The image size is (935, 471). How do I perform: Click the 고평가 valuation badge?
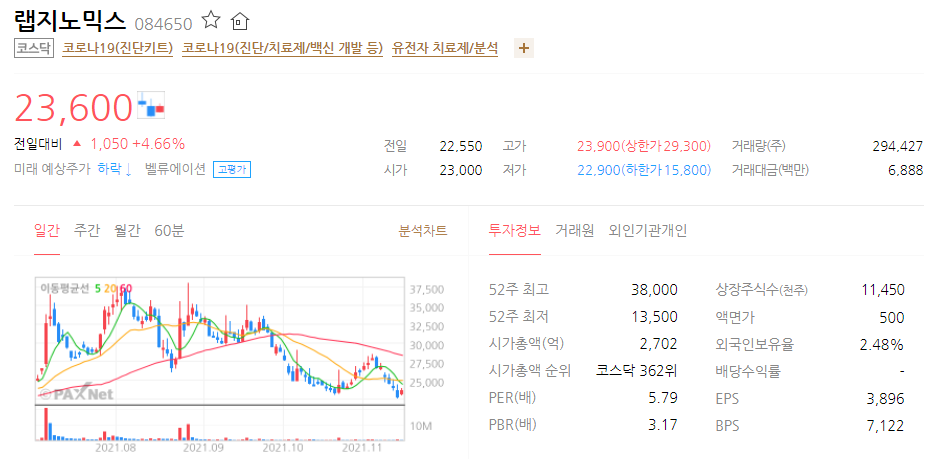pos(232,170)
